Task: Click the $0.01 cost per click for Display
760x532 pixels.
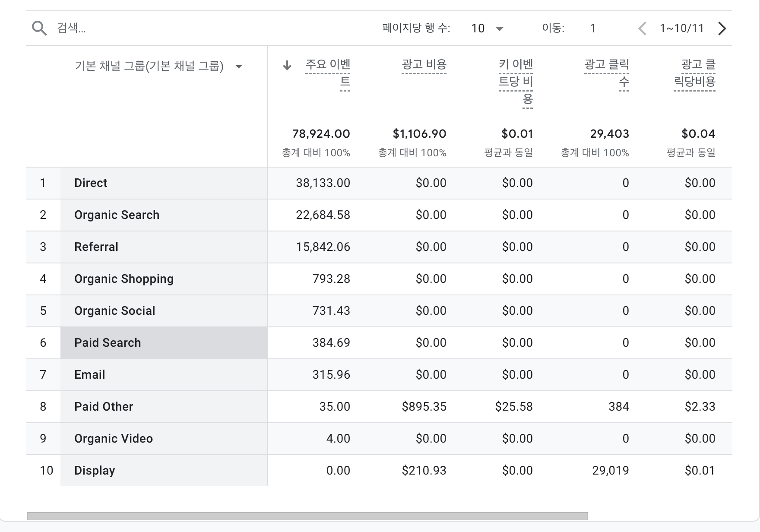Action: 700,471
